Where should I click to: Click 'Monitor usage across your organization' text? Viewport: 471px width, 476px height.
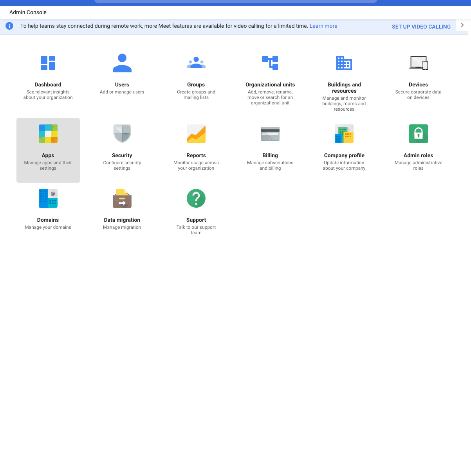click(x=196, y=165)
